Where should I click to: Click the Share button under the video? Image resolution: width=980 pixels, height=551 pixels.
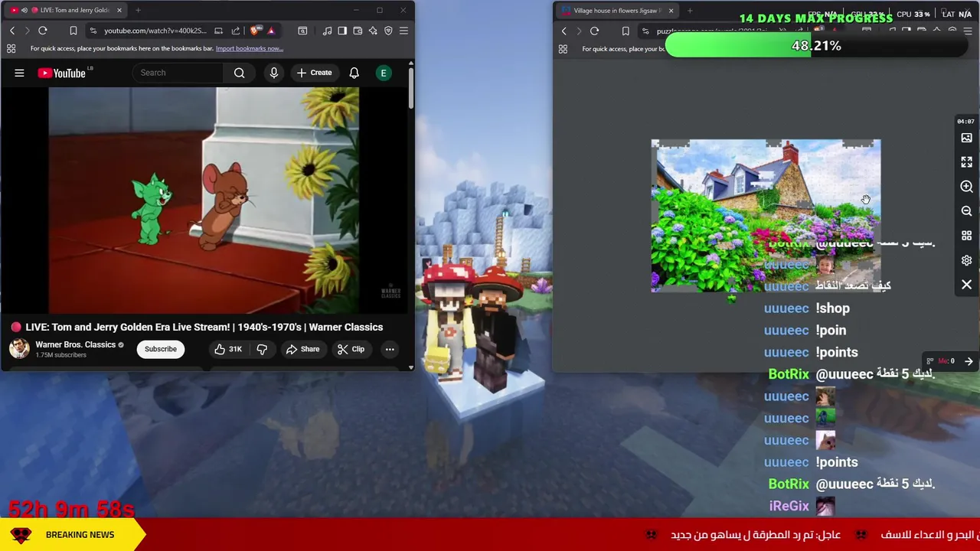click(x=302, y=349)
